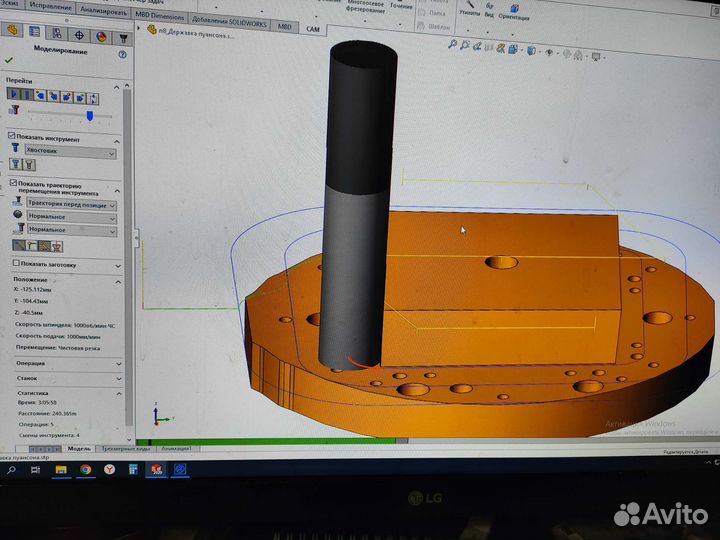The image size is (720, 540).
Task: Expand the 'Станок' section
Action: click(x=65, y=378)
